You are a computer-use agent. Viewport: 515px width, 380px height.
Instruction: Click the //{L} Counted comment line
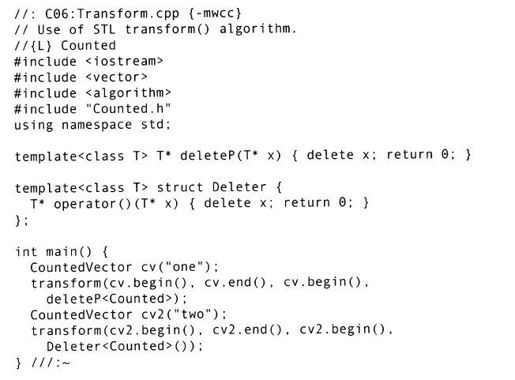(65, 45)
